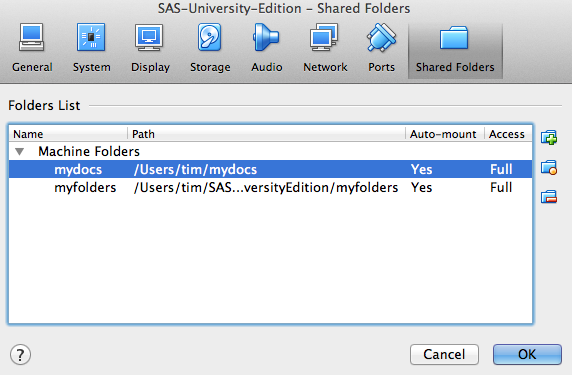Collapse the Machine Folders group
572x375 pixels.
pyautogui.click(x=20, y=151)
